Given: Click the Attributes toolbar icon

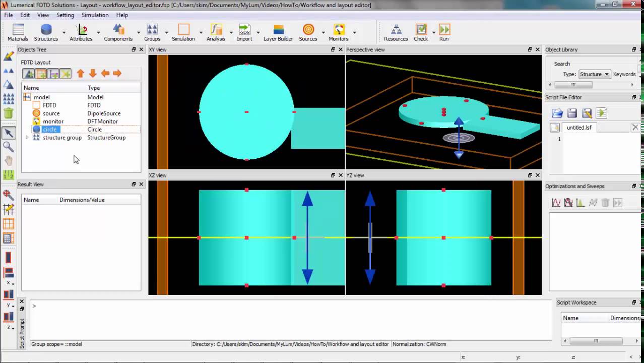Looking at the screenshot, I should 81,32.
